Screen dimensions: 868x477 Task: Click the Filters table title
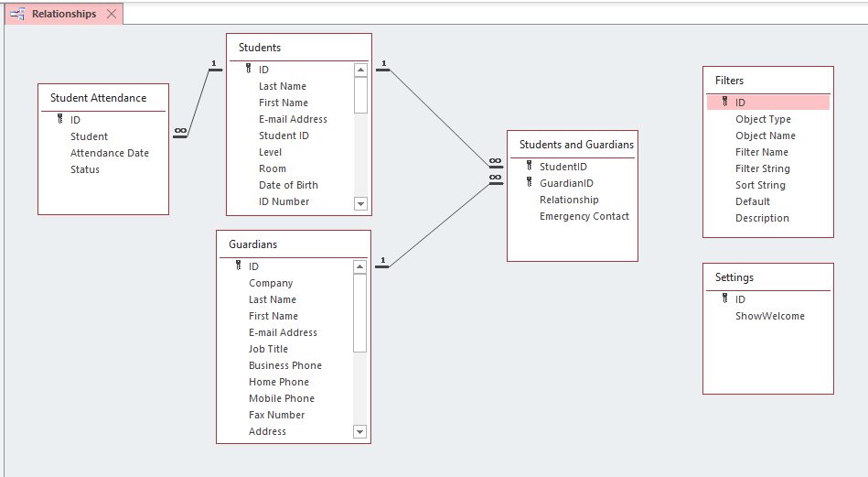pyautogui.click(x=729, y=81)
